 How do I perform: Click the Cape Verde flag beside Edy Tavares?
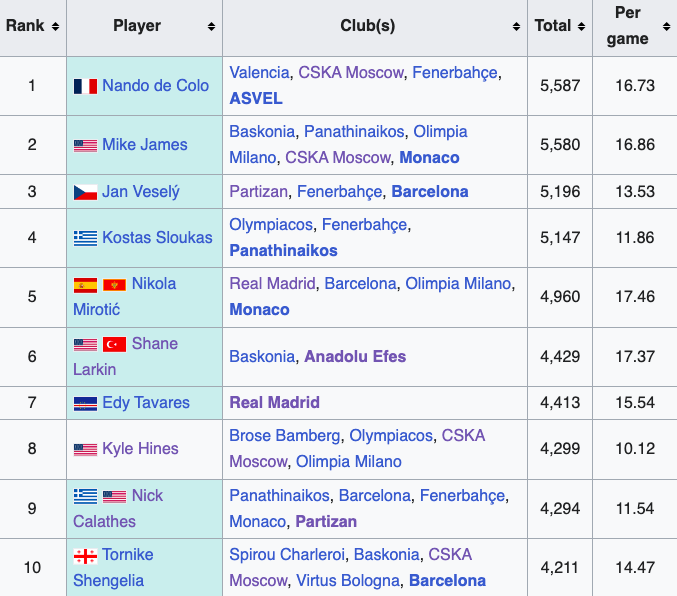tap(85, 403)
